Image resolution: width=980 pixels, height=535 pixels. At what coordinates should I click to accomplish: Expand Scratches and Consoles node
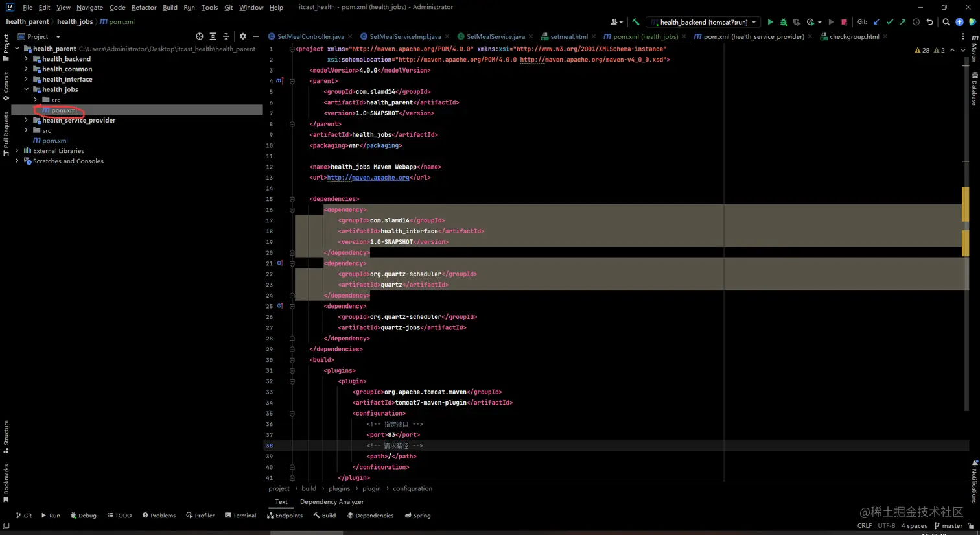[17, 161]
